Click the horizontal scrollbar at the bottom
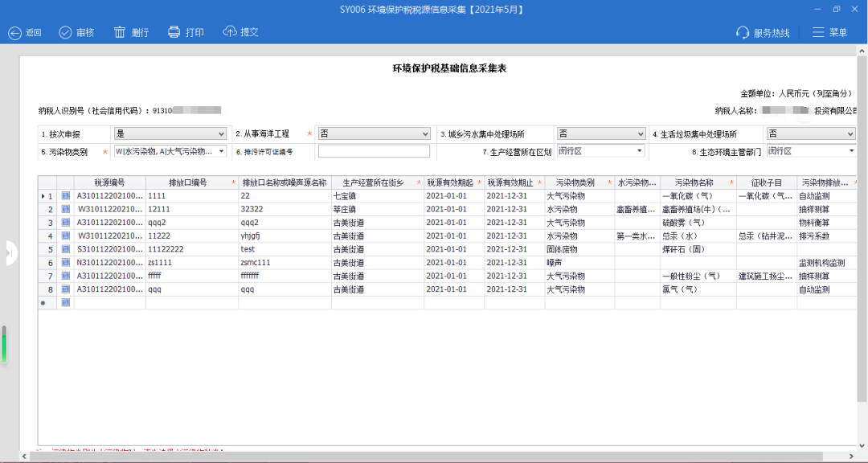 (x=426, y=457)
